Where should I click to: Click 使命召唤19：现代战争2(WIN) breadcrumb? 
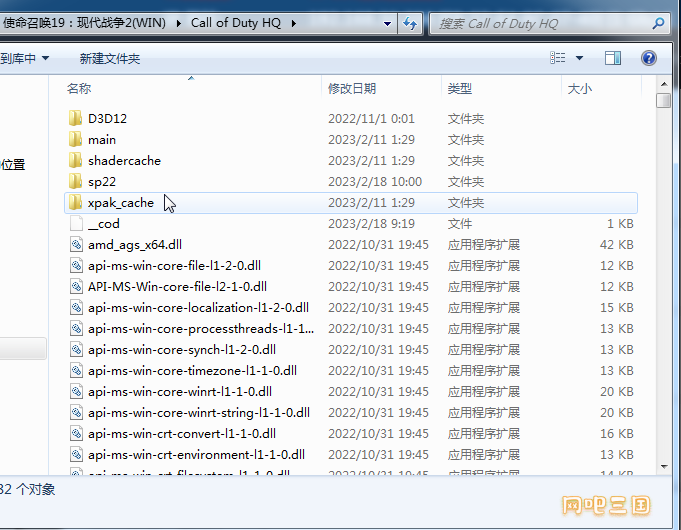point(84,23)
